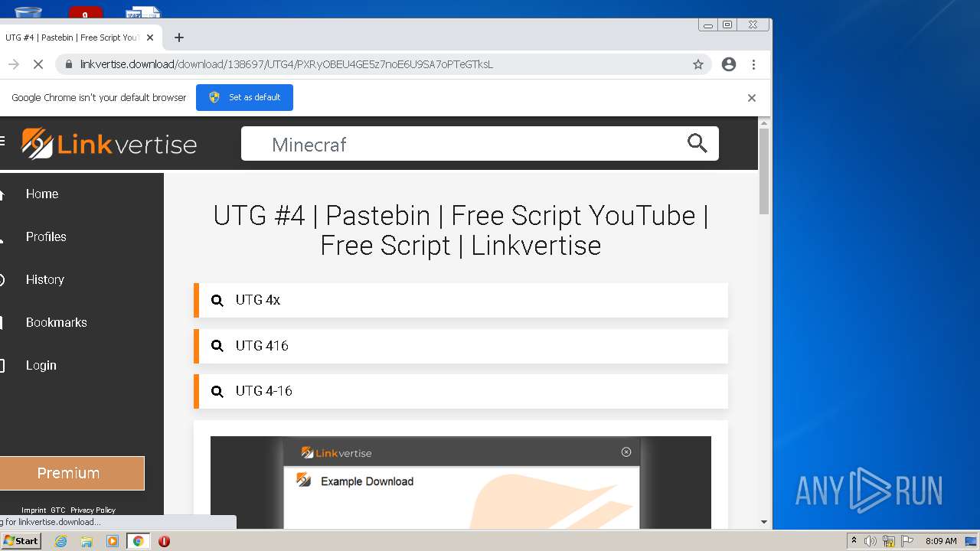The image size is (980, 551).
Task: Click the red Opera icon on taskbar
Action: click(164, 541)
